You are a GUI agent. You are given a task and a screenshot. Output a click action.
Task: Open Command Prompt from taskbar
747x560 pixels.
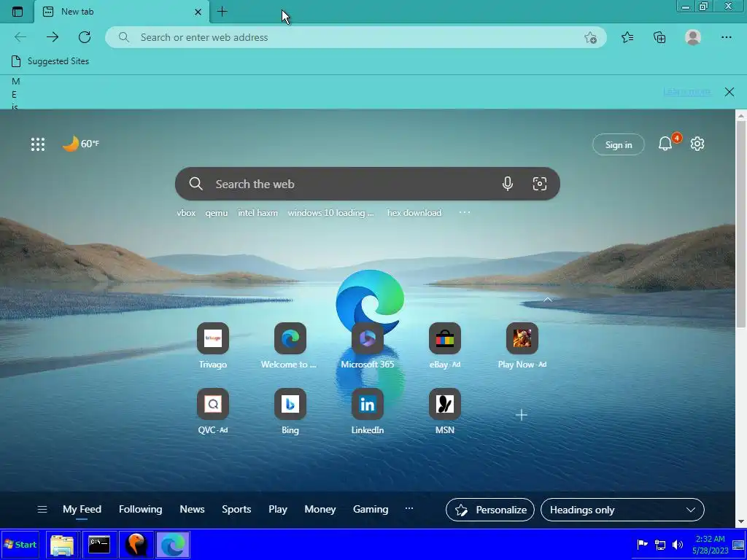pyautogui.click(x=99, y=545)
